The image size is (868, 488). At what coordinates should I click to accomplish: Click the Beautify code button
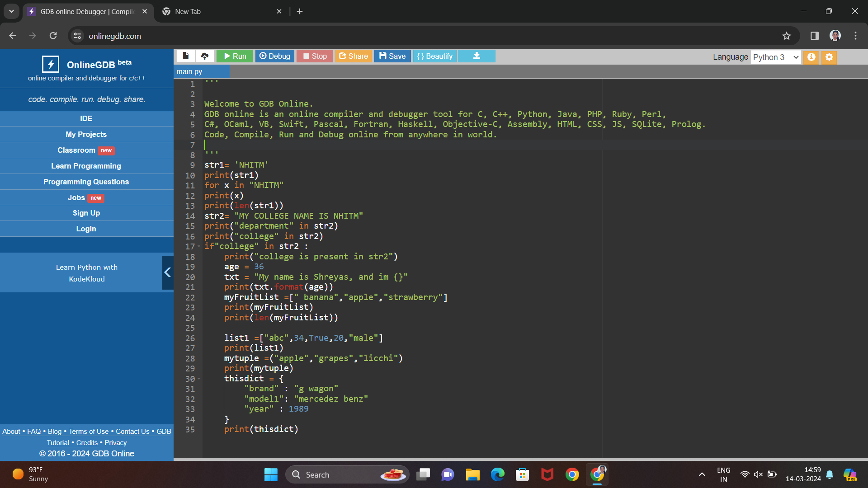pyautogui.click(x=435, y=56)
